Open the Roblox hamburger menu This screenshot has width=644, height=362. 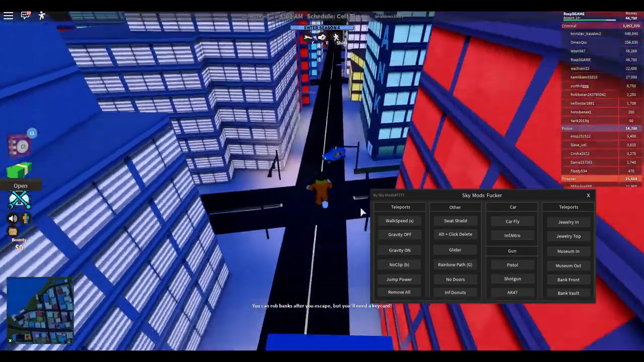coord(8,16)
